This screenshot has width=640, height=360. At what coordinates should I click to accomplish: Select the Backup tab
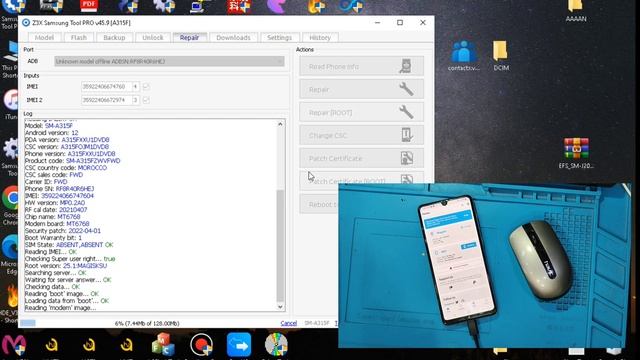pos(114,38)
